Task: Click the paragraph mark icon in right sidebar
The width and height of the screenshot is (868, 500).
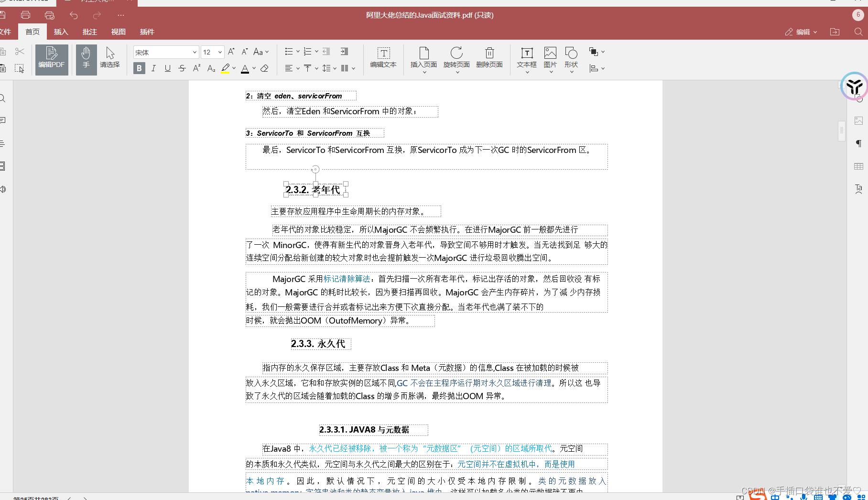Action: [x=858, y=143]
